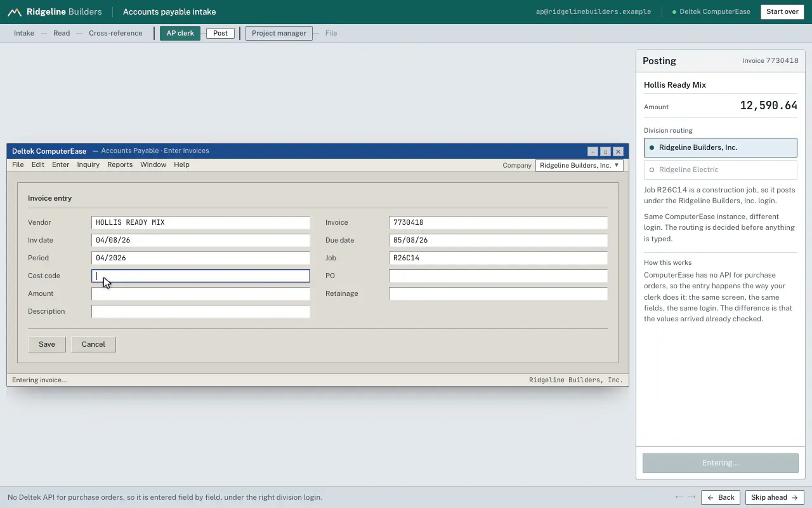Click the 12,590.64 amount value
The image size is (812, 508).
(769, 105)
